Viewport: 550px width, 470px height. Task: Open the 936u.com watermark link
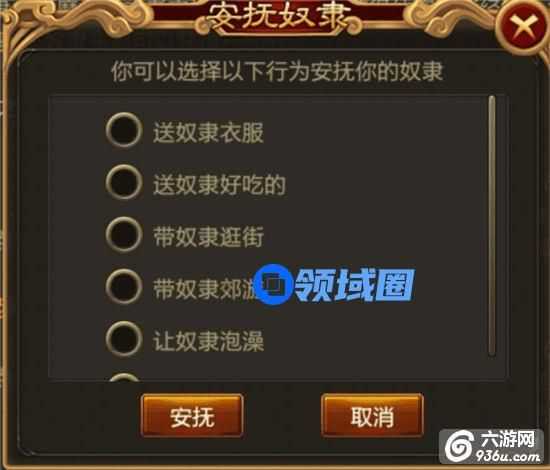pos(509,456)
